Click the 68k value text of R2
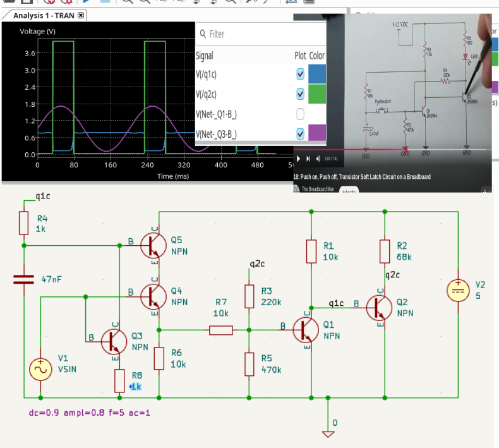Screen dimensions: 499x448 404,257
